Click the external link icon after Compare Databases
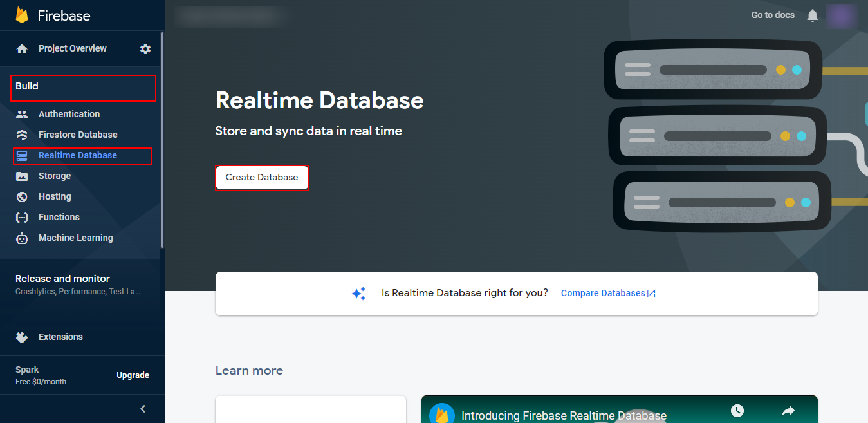 [x=651, y=294]
